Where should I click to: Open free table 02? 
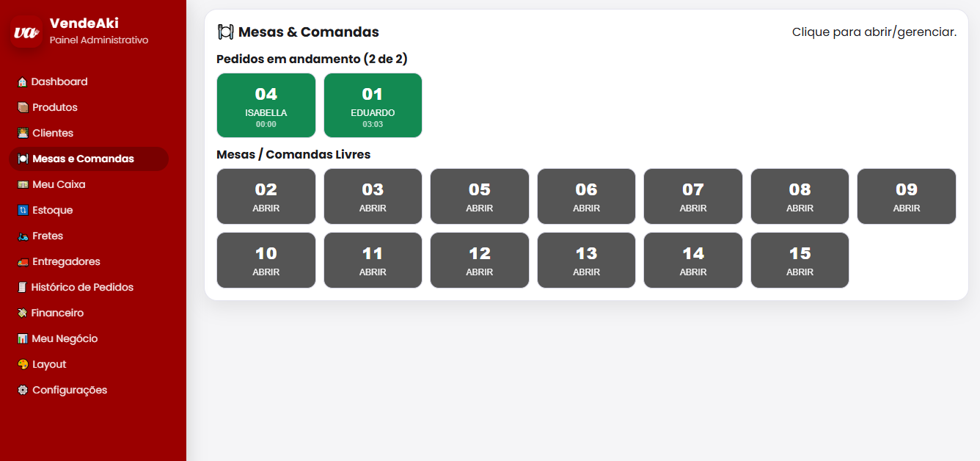point(266,197)
